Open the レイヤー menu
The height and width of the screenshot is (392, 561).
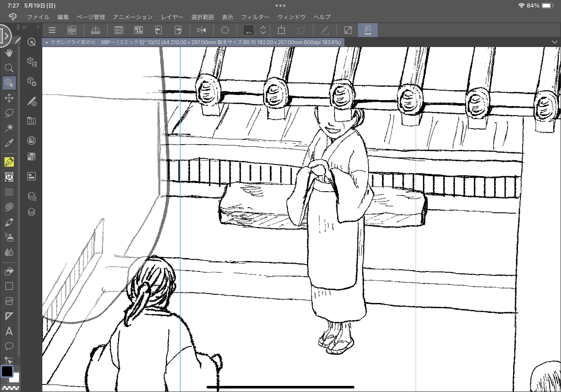(x=172, y=17)
